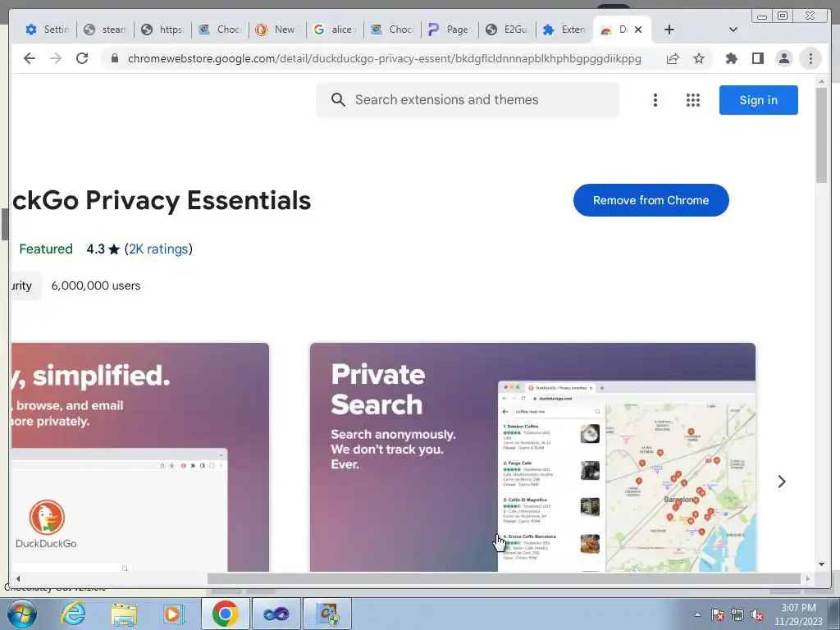840x630 pixels.
Task: Open the Chocolatey GUI taskbar button
Action: [x=327, y=614]
